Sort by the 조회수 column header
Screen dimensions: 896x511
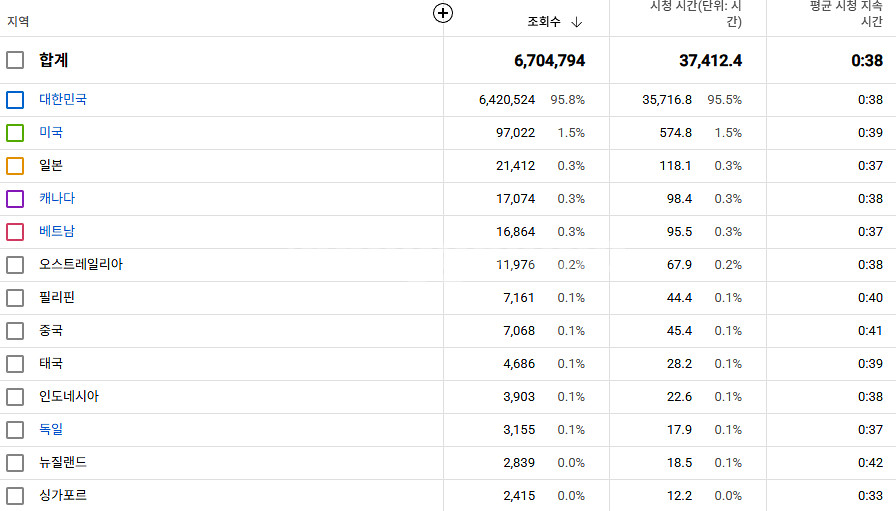544,22
